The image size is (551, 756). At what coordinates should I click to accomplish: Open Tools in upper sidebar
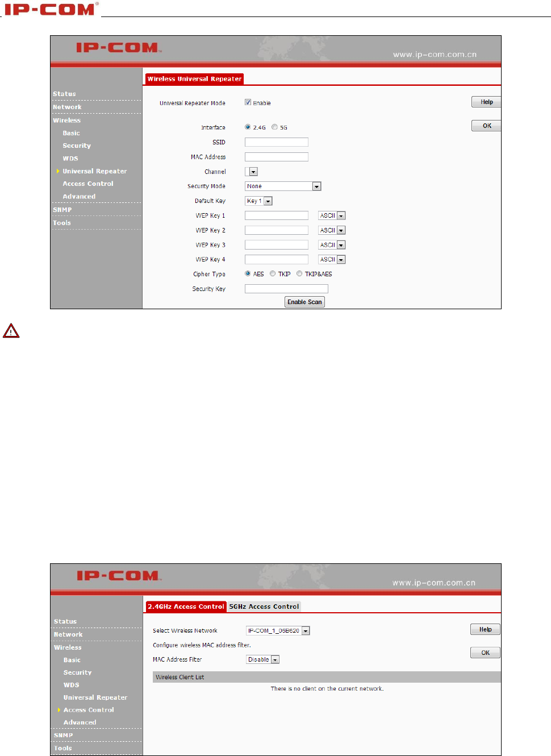(x=62, y=223)
